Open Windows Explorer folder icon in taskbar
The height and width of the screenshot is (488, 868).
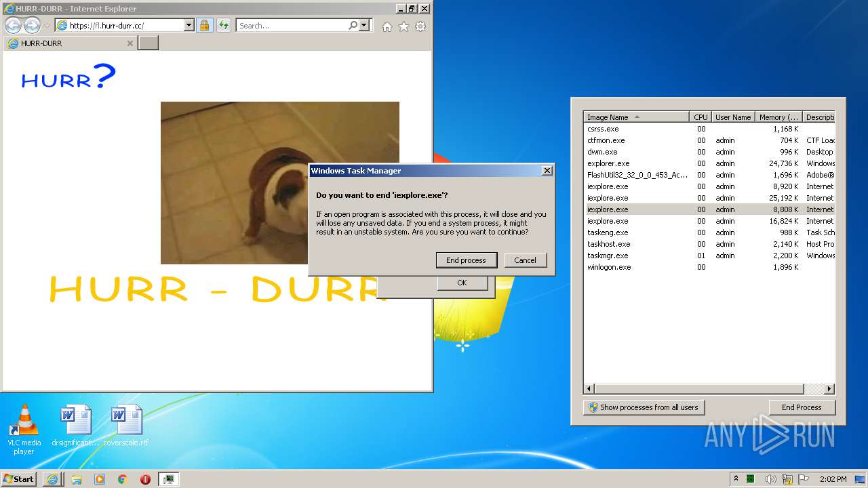coord(77,479)
